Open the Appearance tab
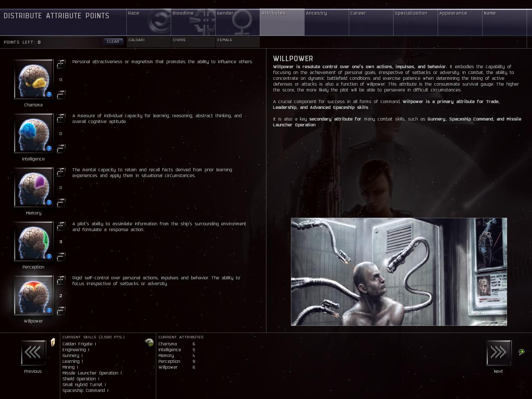Screen dimensions: 532x399 (460, 22)
